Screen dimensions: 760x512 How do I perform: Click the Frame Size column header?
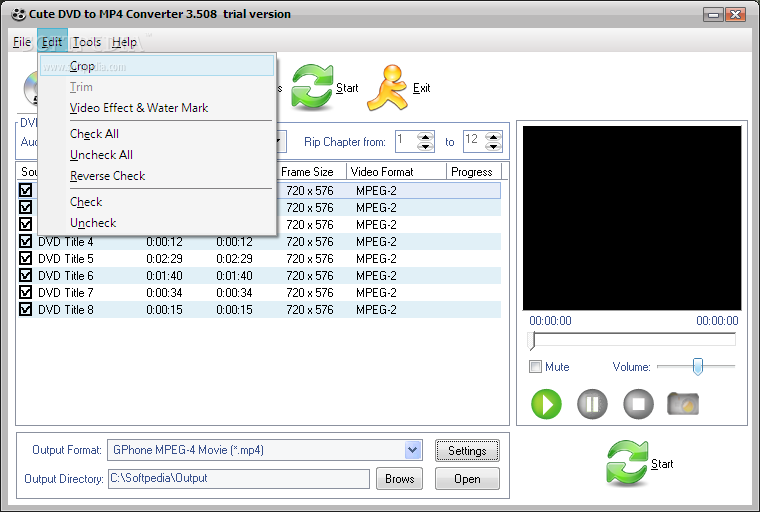pyautogui.click(x=312, y=172)
